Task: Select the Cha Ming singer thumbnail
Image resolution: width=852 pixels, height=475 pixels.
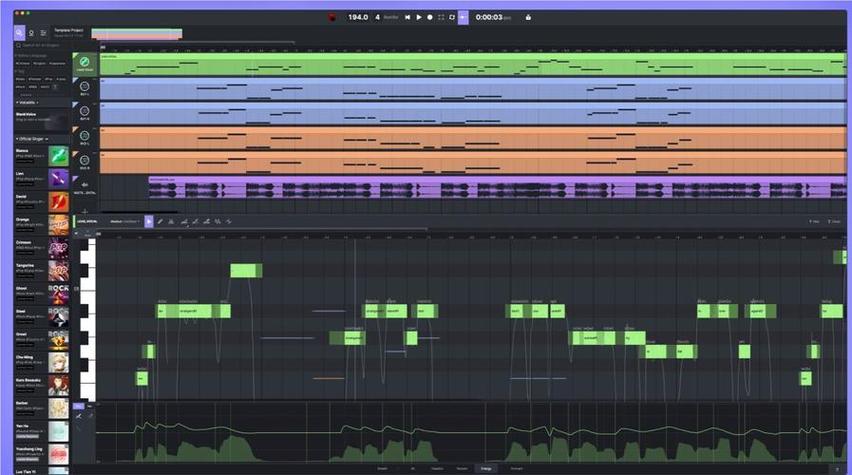Action: point(58,362)
